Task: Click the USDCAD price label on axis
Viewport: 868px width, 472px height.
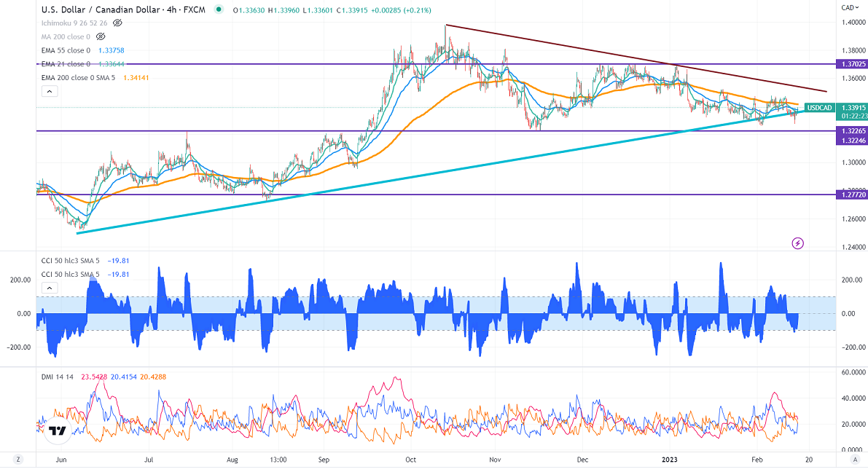Action: 820,108
